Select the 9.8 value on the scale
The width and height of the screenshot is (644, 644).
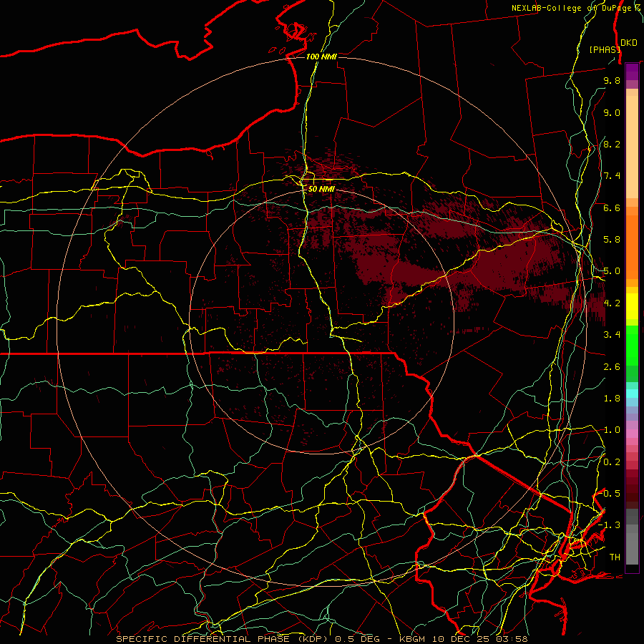612,80
